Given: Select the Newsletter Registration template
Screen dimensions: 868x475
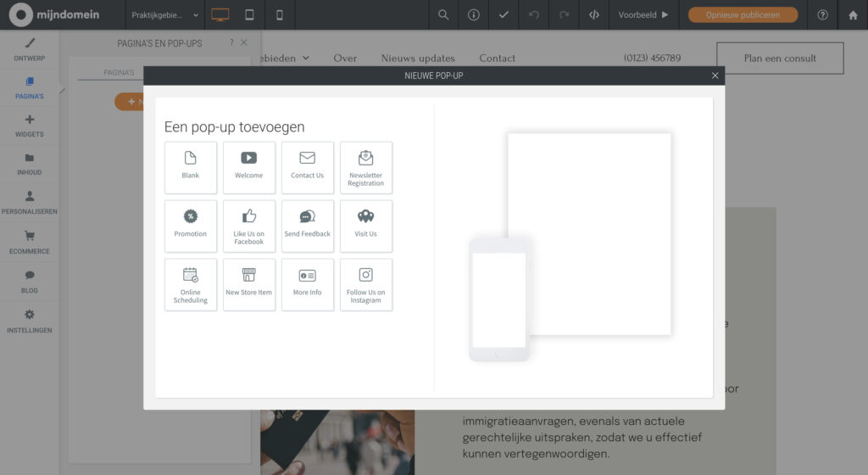Looking at the screenshot, I should [366, 167].
